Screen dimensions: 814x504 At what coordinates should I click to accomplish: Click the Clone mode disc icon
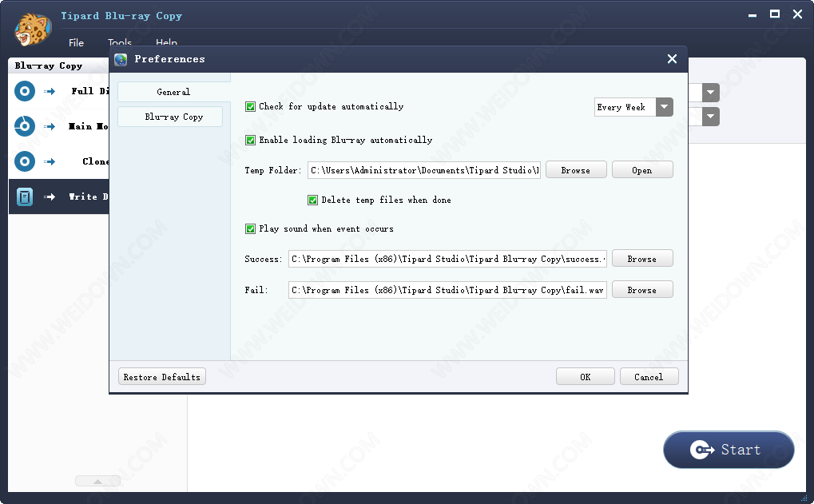coord(25,161)
